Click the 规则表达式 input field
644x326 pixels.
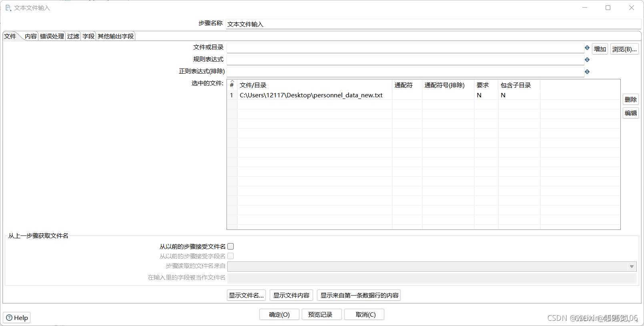click(405, 60)
